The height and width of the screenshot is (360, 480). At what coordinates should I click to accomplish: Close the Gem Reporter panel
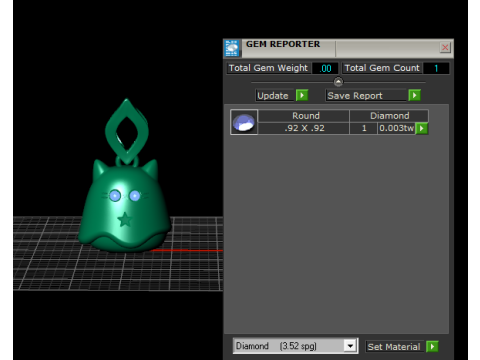tap(445, 47)
